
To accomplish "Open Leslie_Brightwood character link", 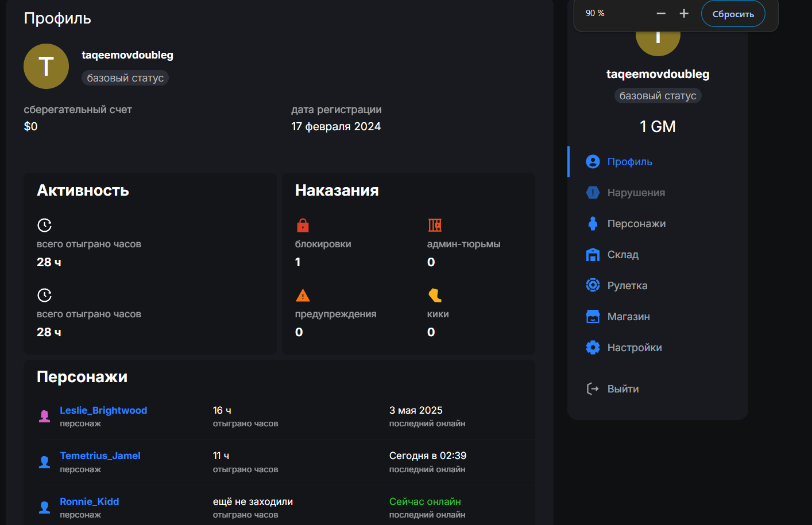I will 103,410.
